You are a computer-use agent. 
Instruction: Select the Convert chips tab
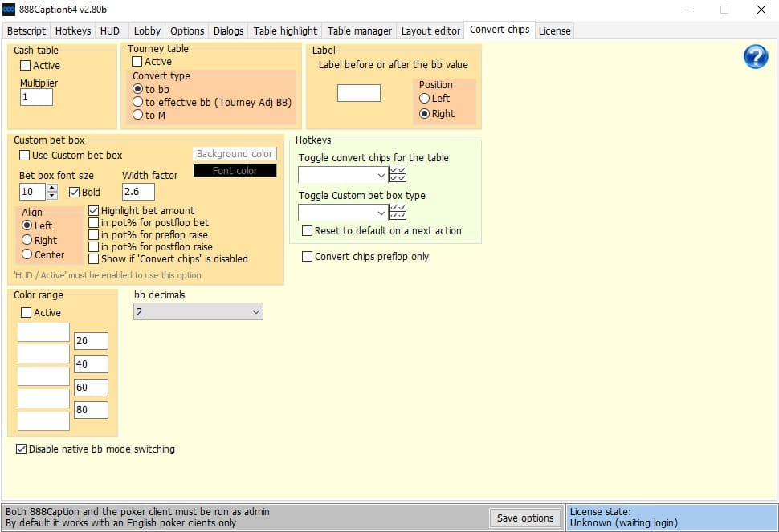tap(500, 30)
